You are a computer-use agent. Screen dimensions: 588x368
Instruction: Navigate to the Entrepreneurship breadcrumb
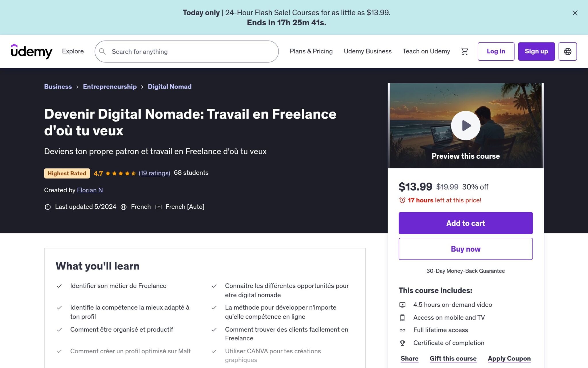(x=110, y=87)
